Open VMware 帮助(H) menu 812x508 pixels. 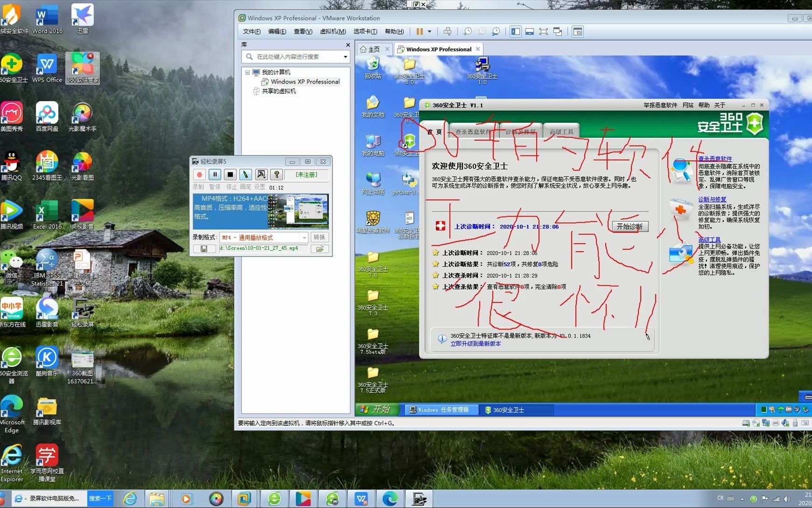pyautogui.click(x=394, y=32)
